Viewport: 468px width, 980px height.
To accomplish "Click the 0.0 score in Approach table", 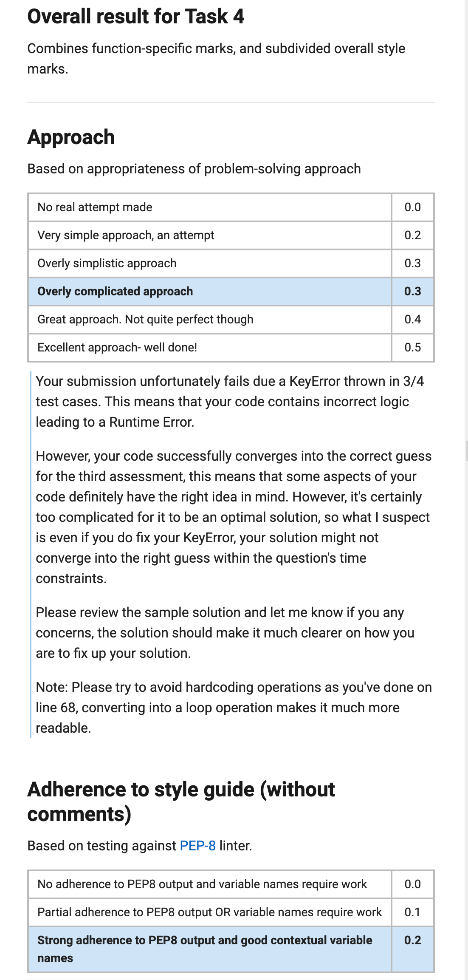I will click(412, 207).
